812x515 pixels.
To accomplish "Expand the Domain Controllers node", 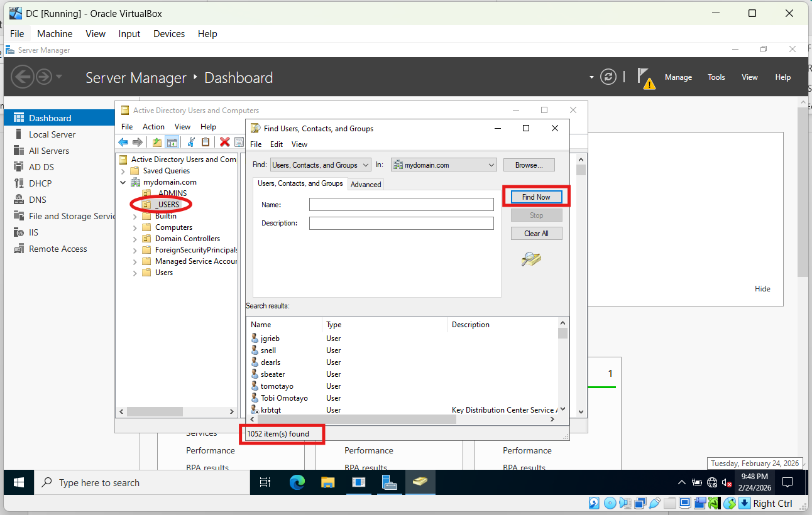I will pyautogui.click(x=134, y=239).
